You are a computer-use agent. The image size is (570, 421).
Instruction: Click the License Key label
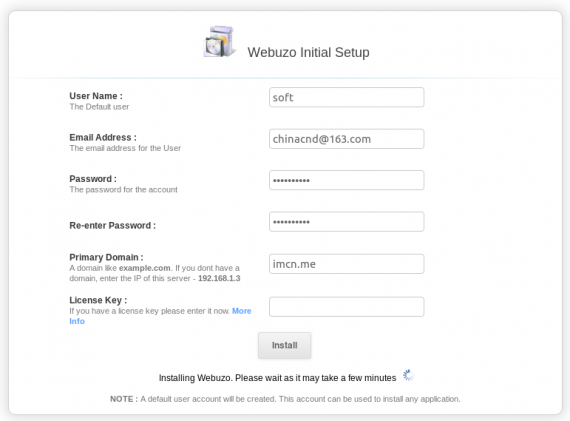(98, 300)
